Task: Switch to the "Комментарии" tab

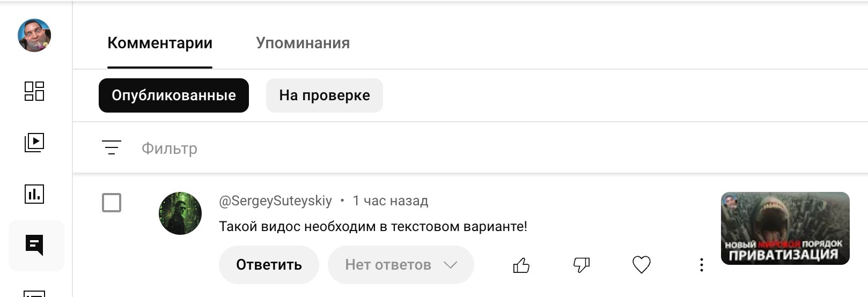Action: [160, 43]
